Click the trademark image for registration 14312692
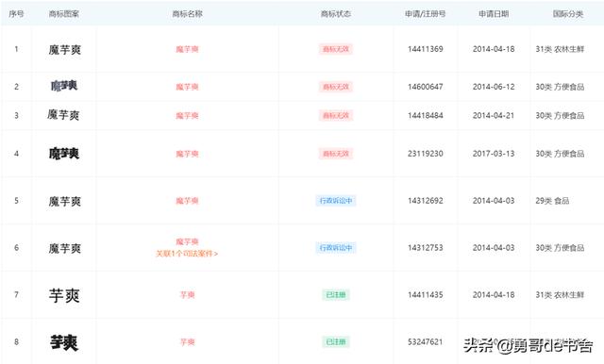 65,201
